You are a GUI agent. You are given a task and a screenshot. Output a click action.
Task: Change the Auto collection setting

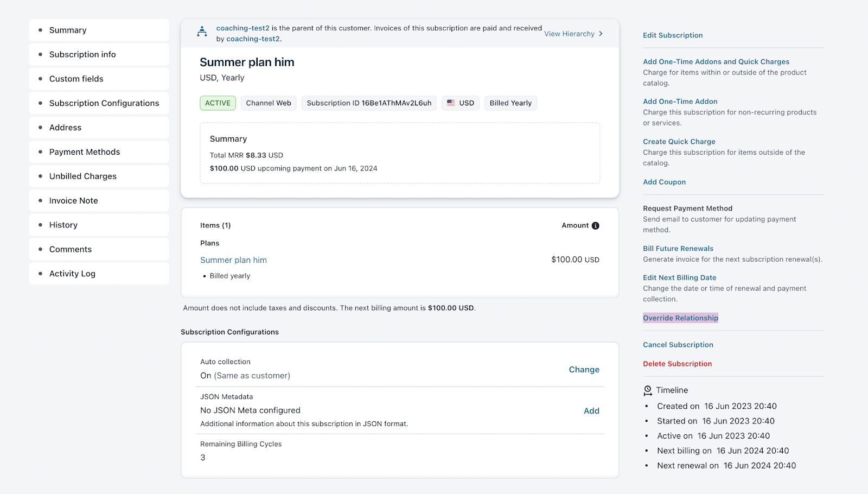(x=584, y=370)
